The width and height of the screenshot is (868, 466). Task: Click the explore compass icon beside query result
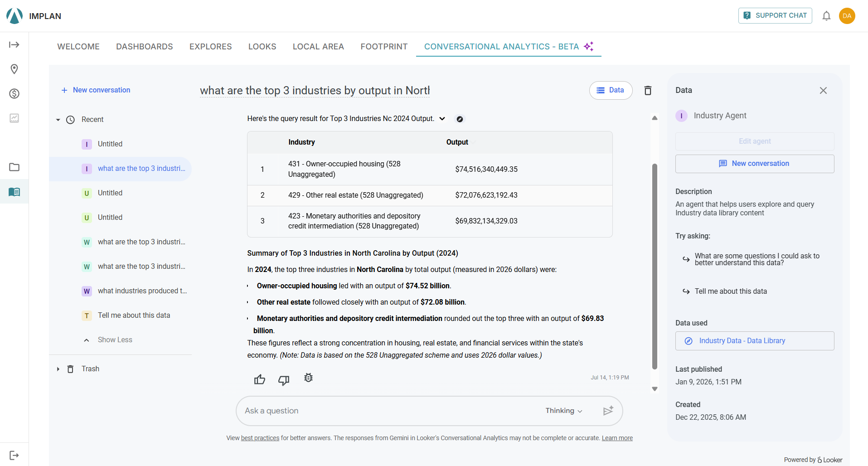[x=460, y=119]
